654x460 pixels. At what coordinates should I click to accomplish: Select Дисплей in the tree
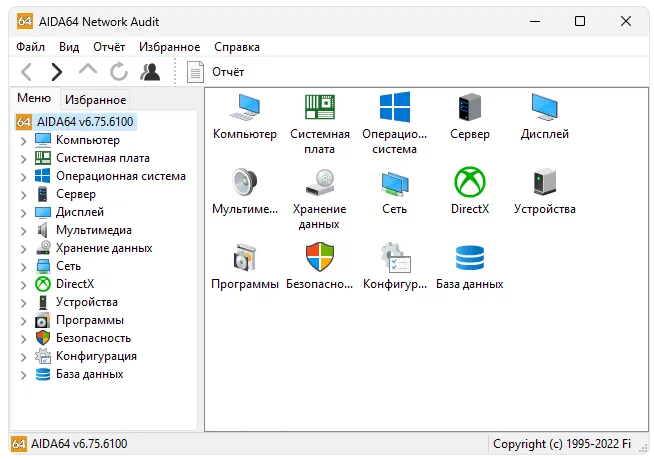click(80, 212)
